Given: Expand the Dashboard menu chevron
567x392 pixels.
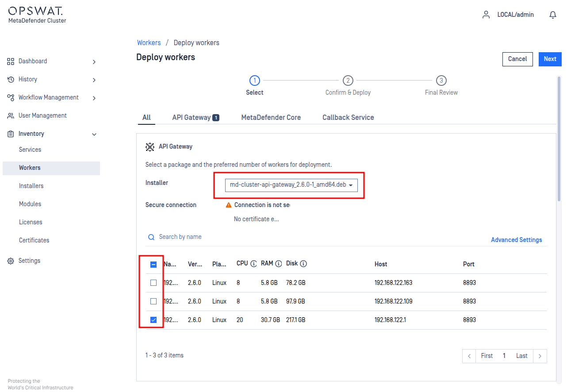Looking at the screenshot, I should click(x=94, y=62).
